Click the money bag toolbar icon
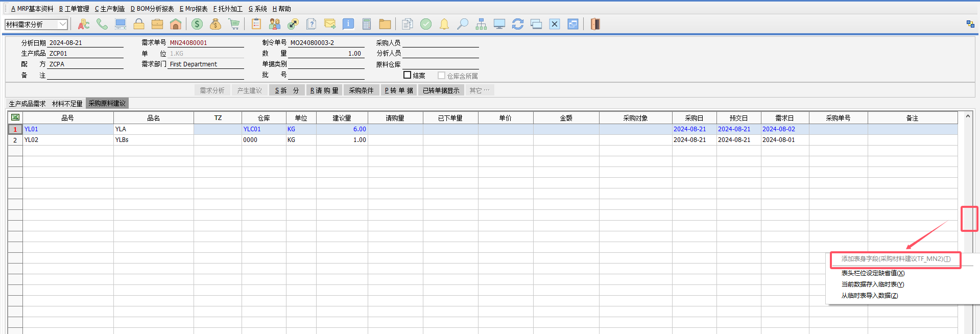The height and width of the screenshot is (334, 980). tap(216, 24)
